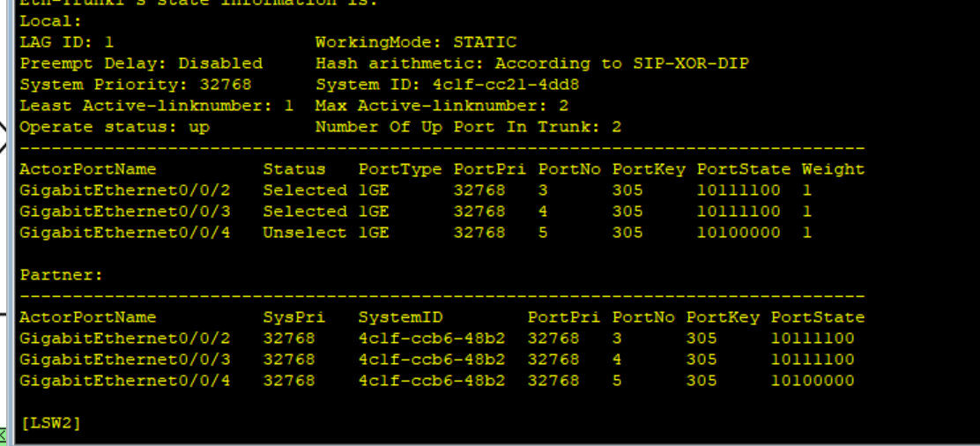Click SystemID 4c1f-ccb6-48b2 of Partner GigabitEthernet0/0/2
This screenshot has height=446, width=980.
click(432, 338)
